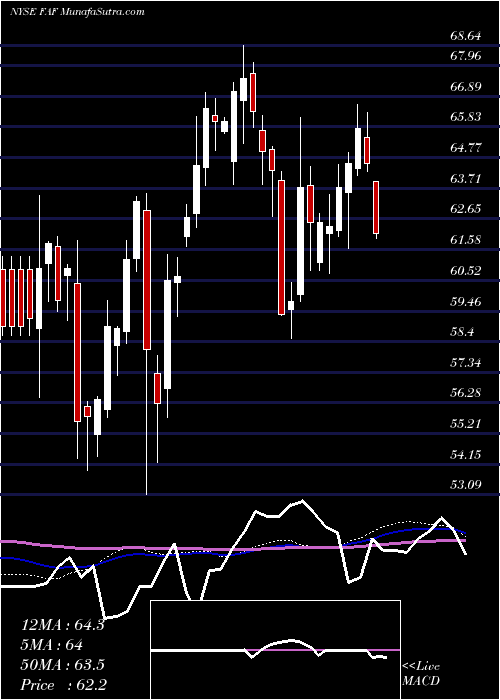Click the 63.71 price axis label
The height and width of the screenshot is (700, 500).
[465, 179]
